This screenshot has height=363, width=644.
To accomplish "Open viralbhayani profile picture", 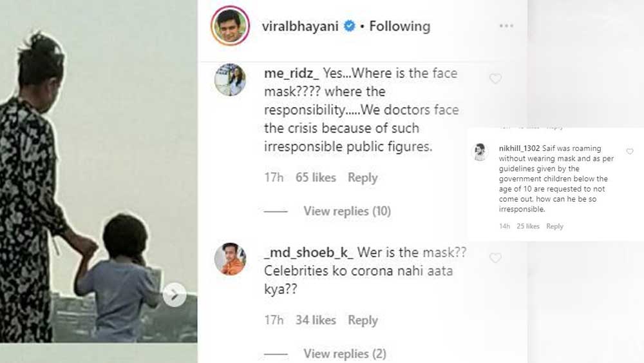I will 231,26.
